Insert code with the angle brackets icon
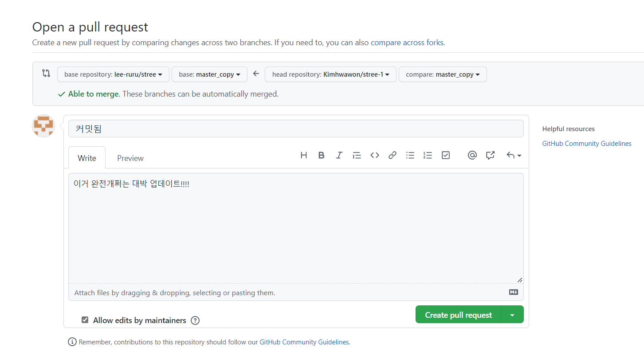644x359 pixels. tap(375, 155)
